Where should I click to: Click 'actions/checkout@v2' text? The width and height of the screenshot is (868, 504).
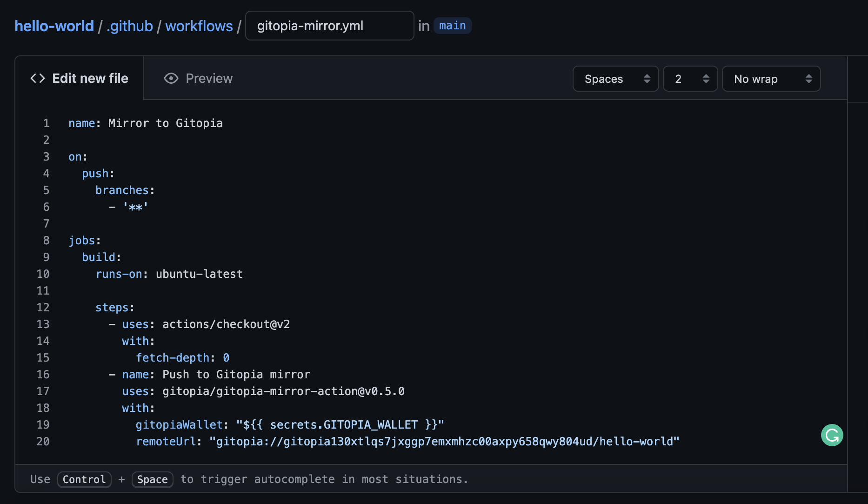226,324
